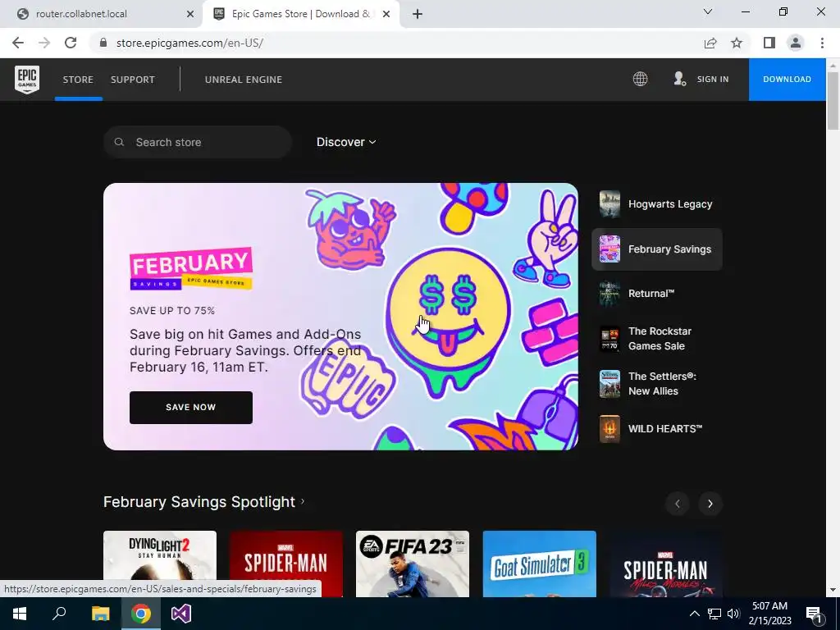Expand the Discover dropdown
This screenshot has width=840, height=630.
(x=346, y=142)
